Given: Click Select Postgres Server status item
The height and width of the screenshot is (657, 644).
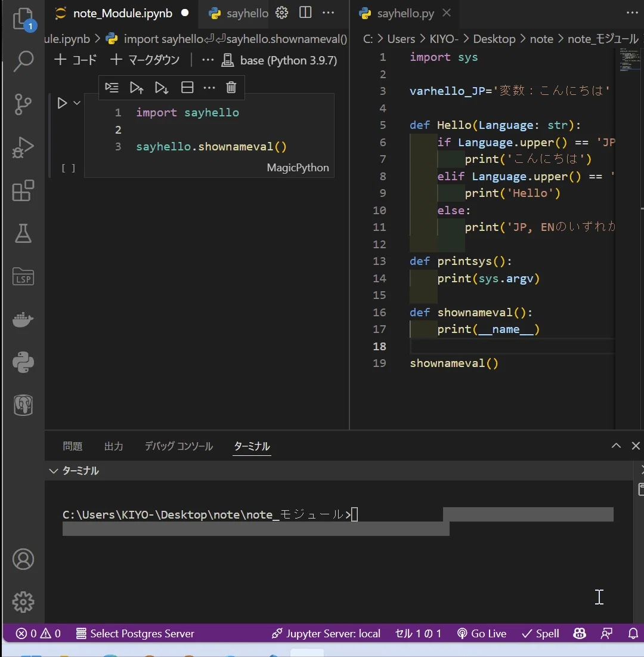Looking at the screenshot, I should [x=135, y=634].
